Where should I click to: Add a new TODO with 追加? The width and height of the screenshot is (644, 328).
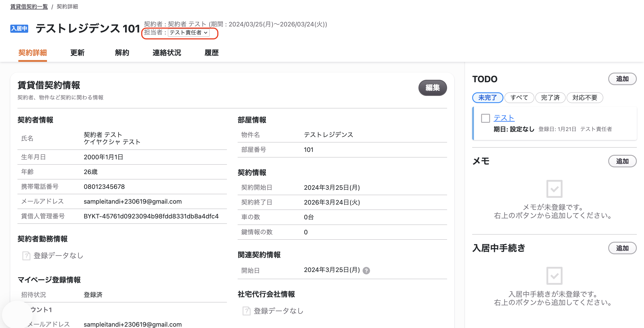coord(622,79)
